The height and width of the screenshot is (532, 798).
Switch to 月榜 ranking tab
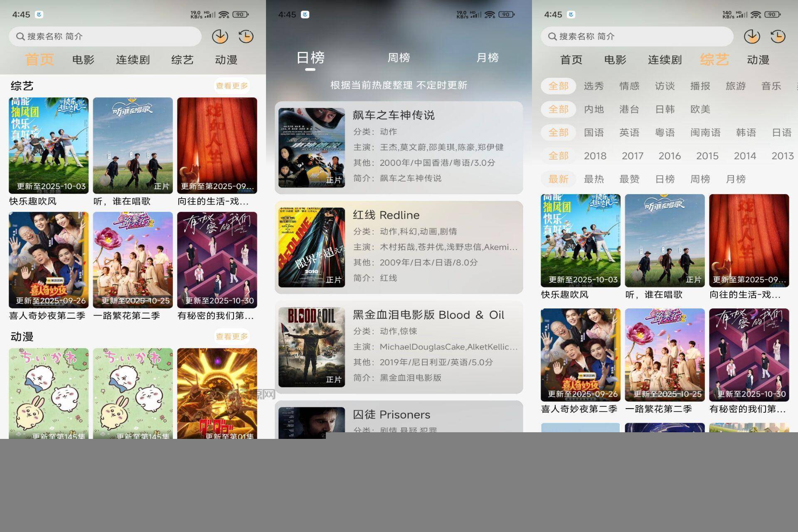487,58
